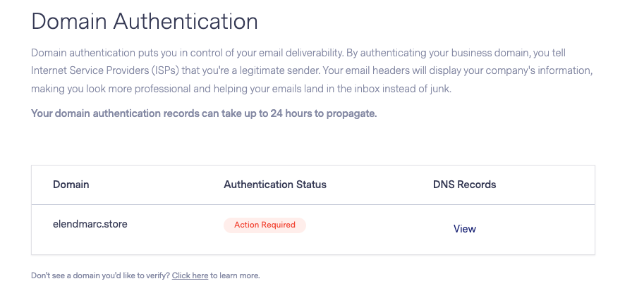644x286 pixels.
Task: Click the Domain Authentication page heading
Action: (x=145, y=21)
